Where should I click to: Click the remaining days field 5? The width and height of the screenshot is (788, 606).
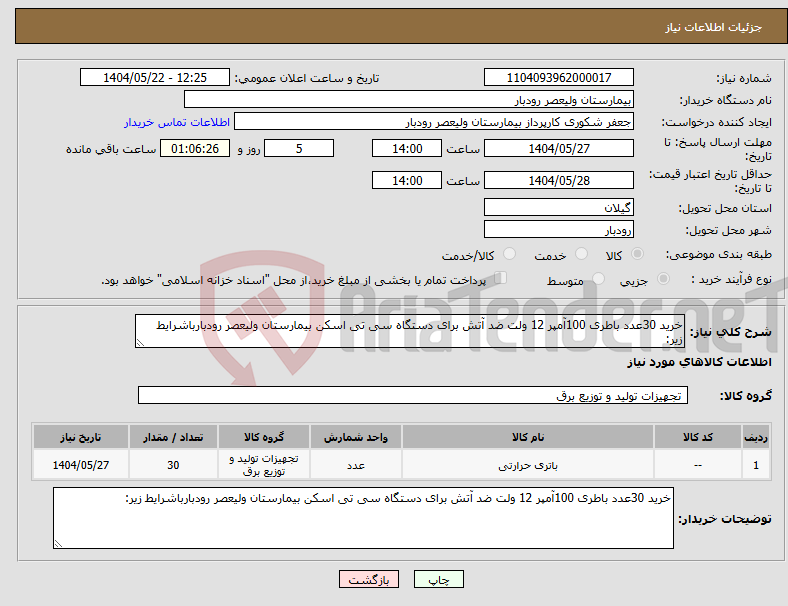(299, 148)
